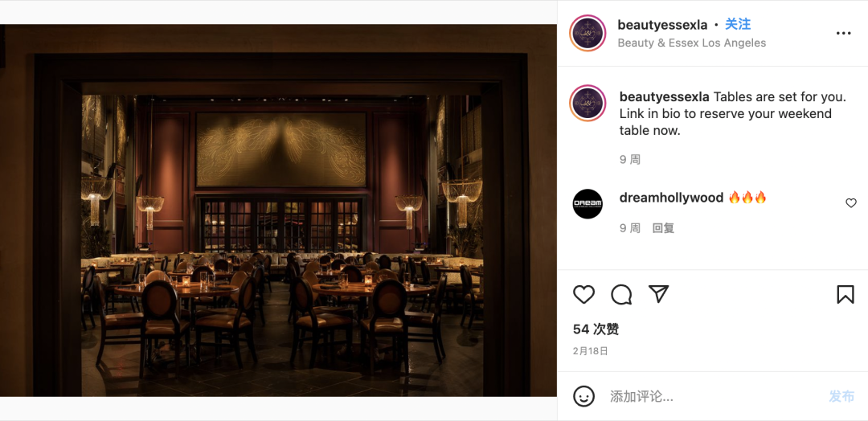The width and height of the screenshot is (868, 421).
Task: Like the post with the heart icon
Action: coord(583,294)
